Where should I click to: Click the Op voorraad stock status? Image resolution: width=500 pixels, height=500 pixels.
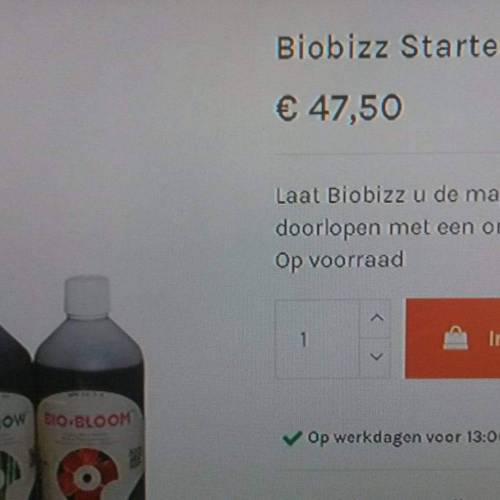[339, 260]
